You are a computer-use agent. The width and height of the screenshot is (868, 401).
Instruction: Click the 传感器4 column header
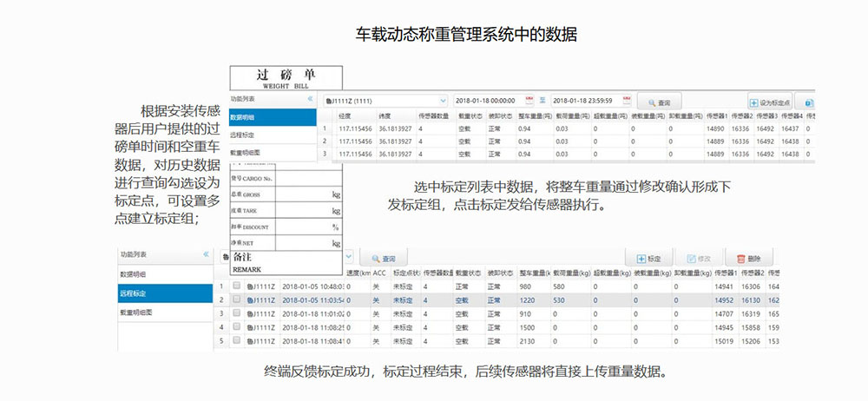point(791,115)
